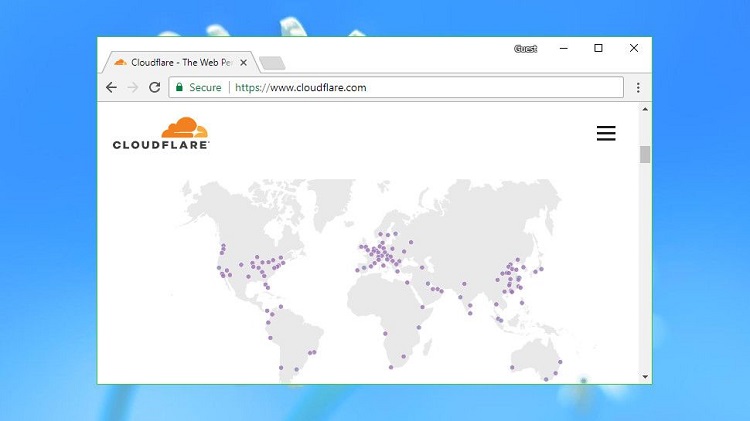Click the green padlock Secure icon
750x421 pixels.
[179, 87]
